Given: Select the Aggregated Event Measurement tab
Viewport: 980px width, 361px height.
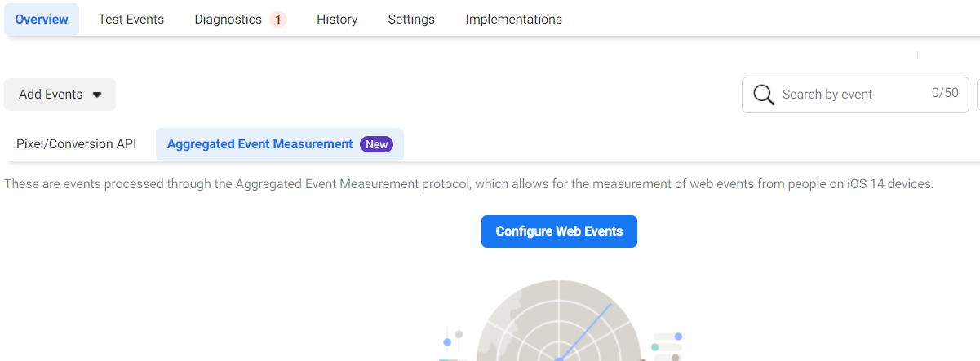Looking at the screenshot, I should [280, 144].
